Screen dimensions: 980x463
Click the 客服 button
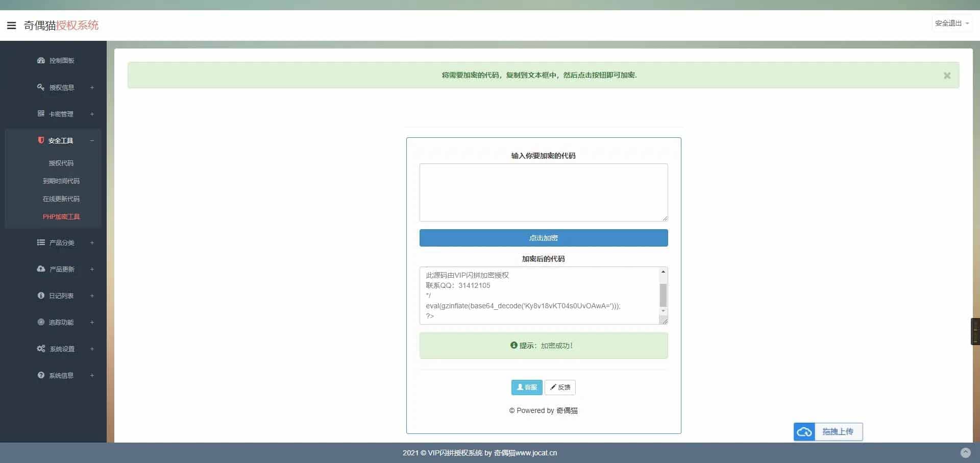click(527, 387)
